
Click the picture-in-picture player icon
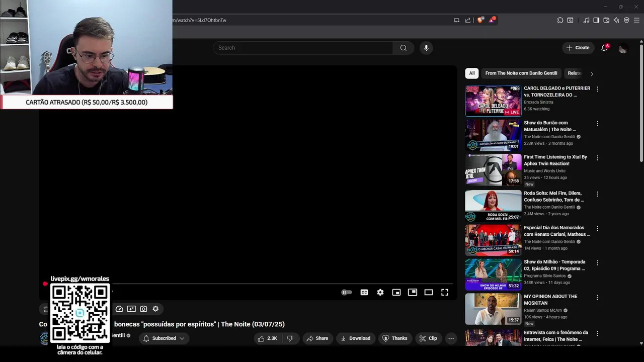pos(413,292)
